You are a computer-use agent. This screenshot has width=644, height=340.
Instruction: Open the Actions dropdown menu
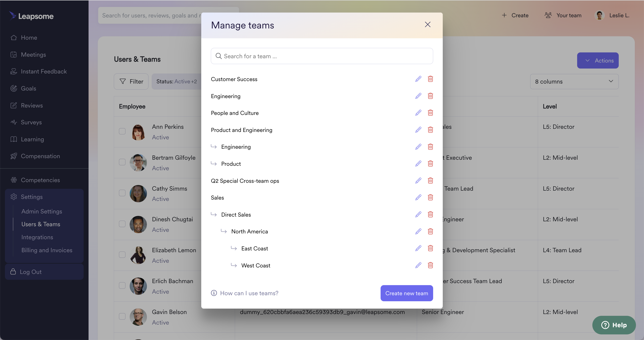[598, 60]
